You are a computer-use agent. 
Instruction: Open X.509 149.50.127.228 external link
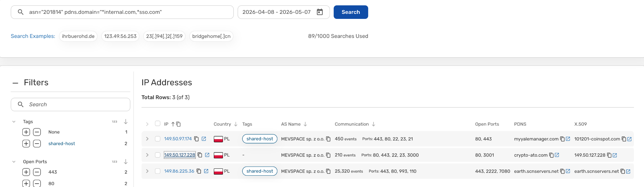click(x=615, y=155)
